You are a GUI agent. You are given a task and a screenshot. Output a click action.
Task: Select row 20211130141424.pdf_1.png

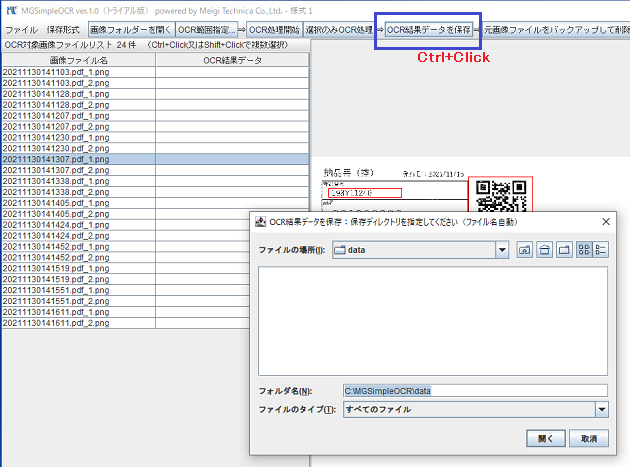click(125, 225)
